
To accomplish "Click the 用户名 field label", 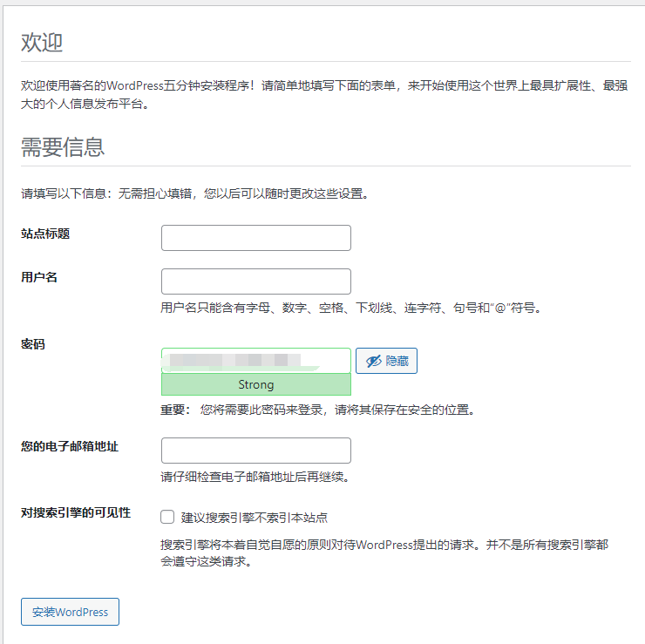I will (39, 277).
